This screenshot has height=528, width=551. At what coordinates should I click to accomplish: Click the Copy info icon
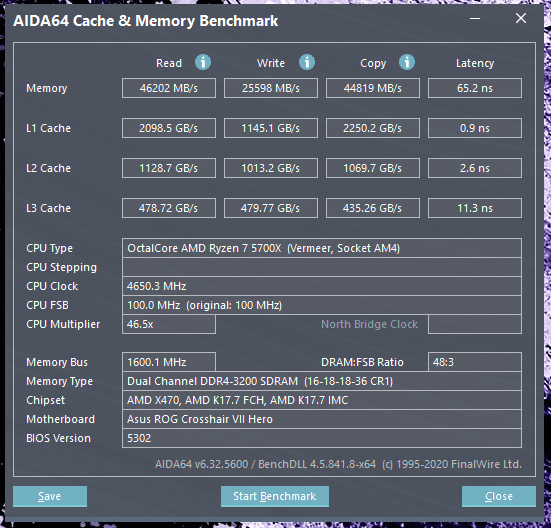pos(407,63)
